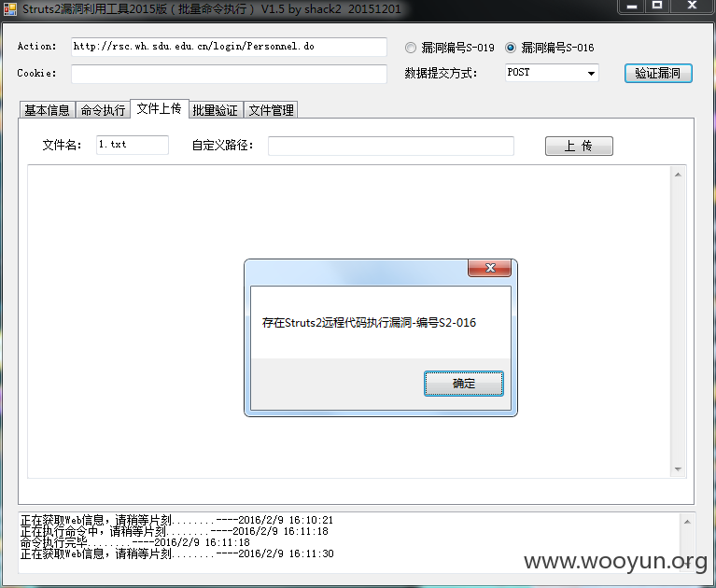Open the 数据提交方式 POST dropdown

(x=552, y=73)
